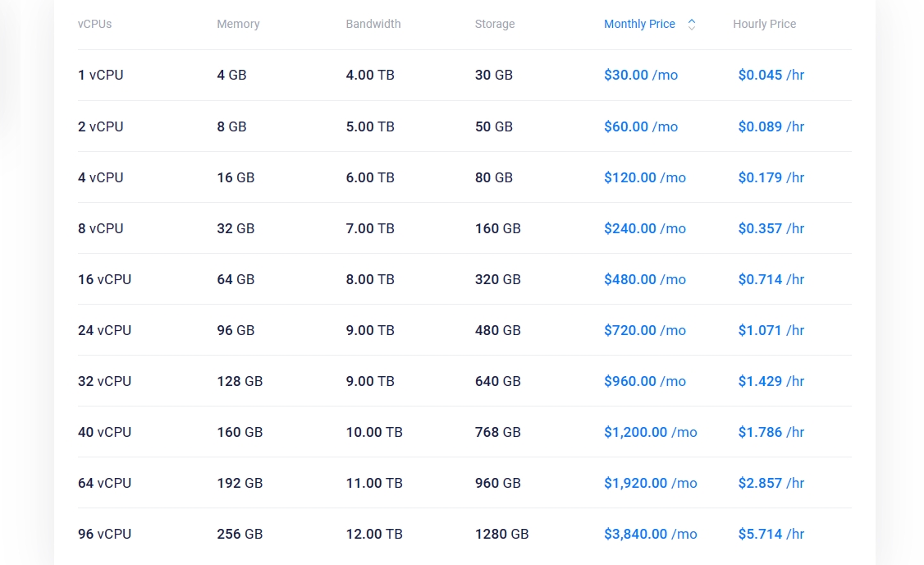Viewport: 924px width, 565px height.
Task: Click the $60.00 /mo monthly price
Action: coord(641,126)
